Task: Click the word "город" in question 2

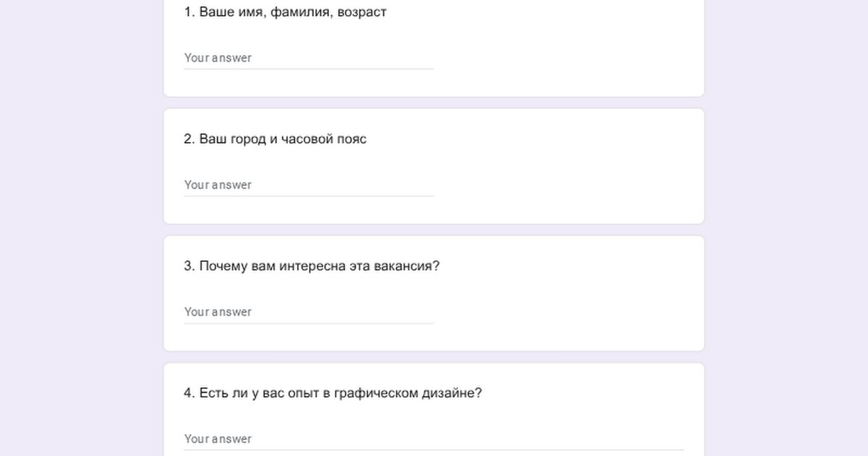Action: [x=248, y=139]
